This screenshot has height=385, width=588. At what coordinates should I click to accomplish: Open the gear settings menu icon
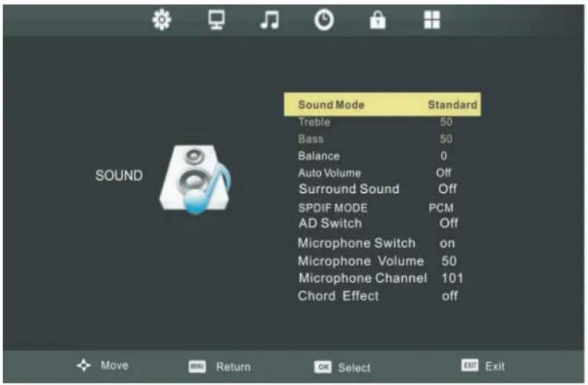tap(162, 20)
